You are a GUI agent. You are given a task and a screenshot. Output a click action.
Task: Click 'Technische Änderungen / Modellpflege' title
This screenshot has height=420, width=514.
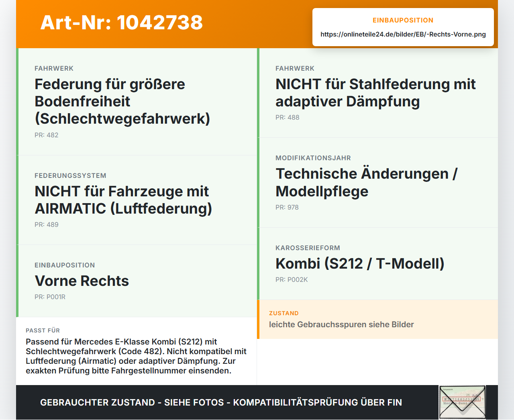click(x=366, y=182)
